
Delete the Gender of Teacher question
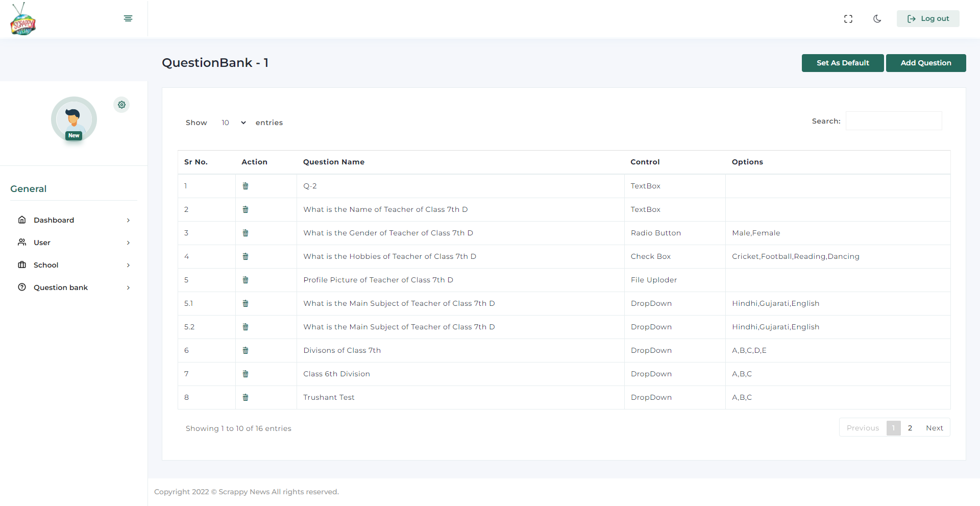pos(246,233)
